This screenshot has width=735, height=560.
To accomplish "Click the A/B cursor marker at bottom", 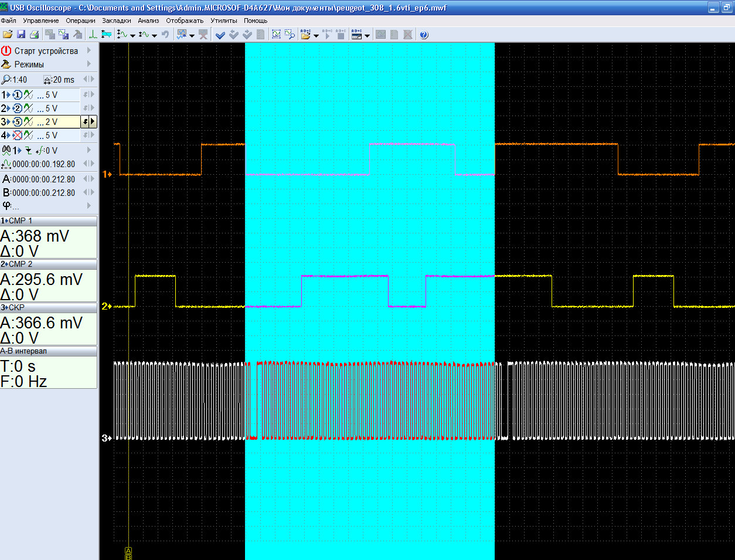I will click(x=128, y=553).
